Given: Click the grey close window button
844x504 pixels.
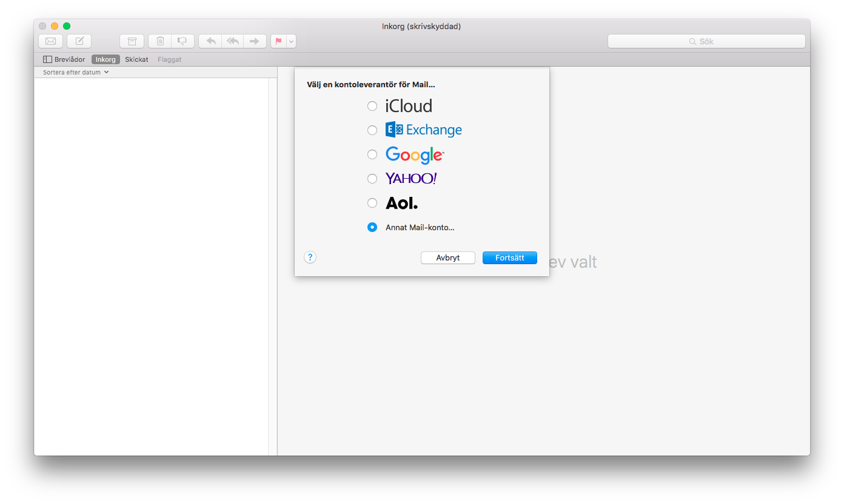Looking at the screenshot, I should [x=42, y=26].
